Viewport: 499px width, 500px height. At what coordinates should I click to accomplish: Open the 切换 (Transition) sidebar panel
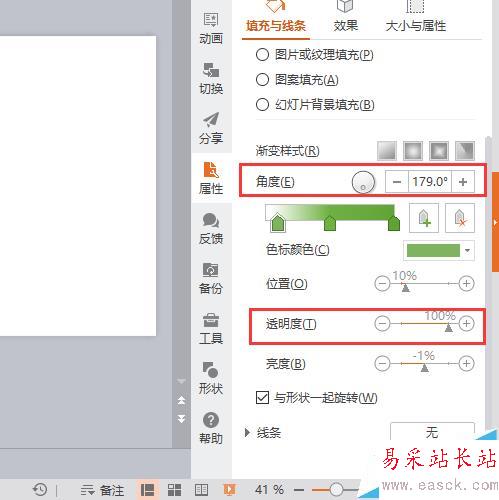click(x=211, y=79)
